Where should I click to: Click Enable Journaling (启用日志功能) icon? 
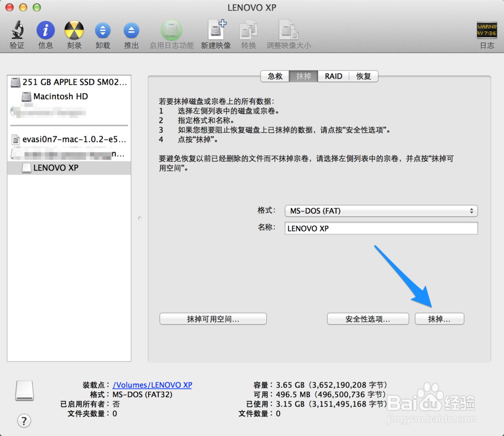pos(172,30)
